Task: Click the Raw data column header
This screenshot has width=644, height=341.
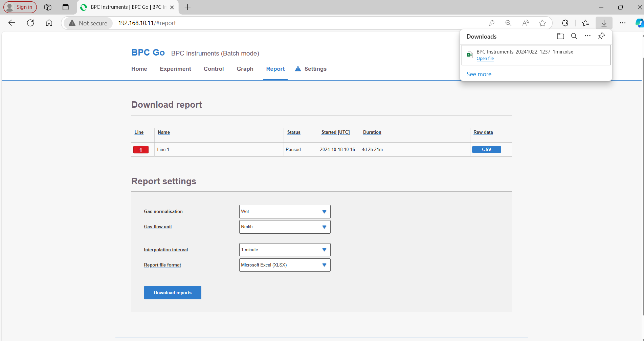Action: [483, 132]
